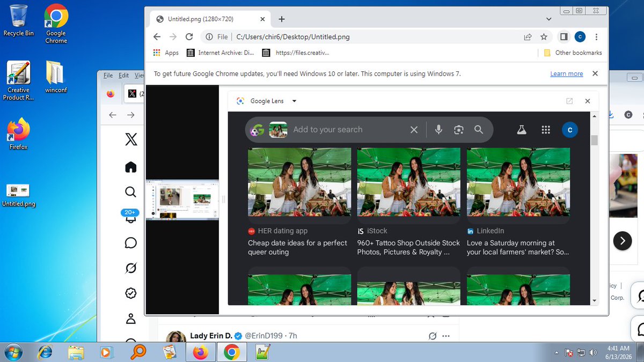Viewport: 644px width, 362px height.
Task: Open Chrome's tab search chevron
Action: (548, 19)
